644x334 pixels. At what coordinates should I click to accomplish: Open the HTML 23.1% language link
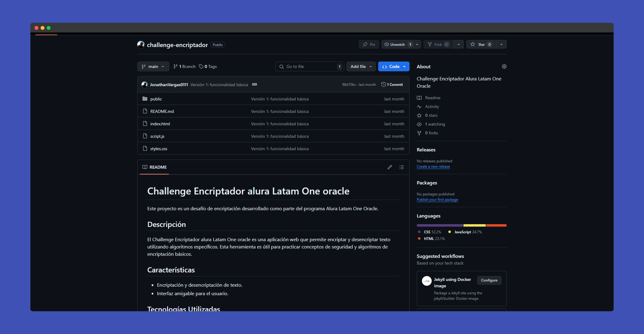point(431,239)
